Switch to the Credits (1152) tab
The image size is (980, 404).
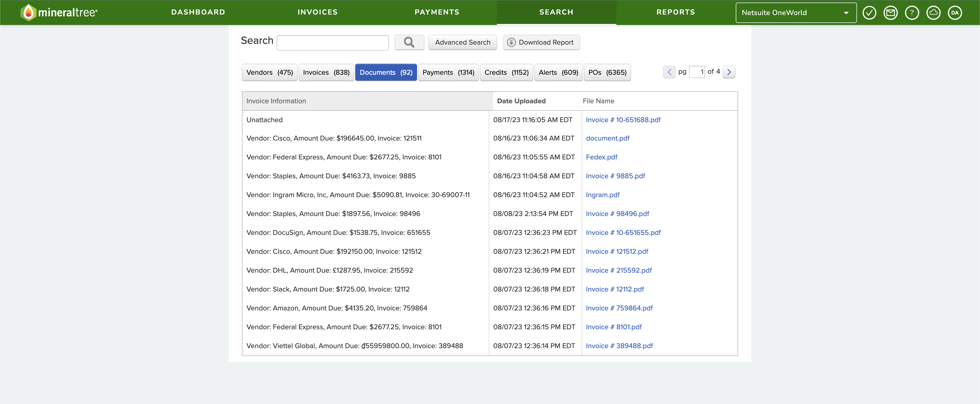coord(506,72)
